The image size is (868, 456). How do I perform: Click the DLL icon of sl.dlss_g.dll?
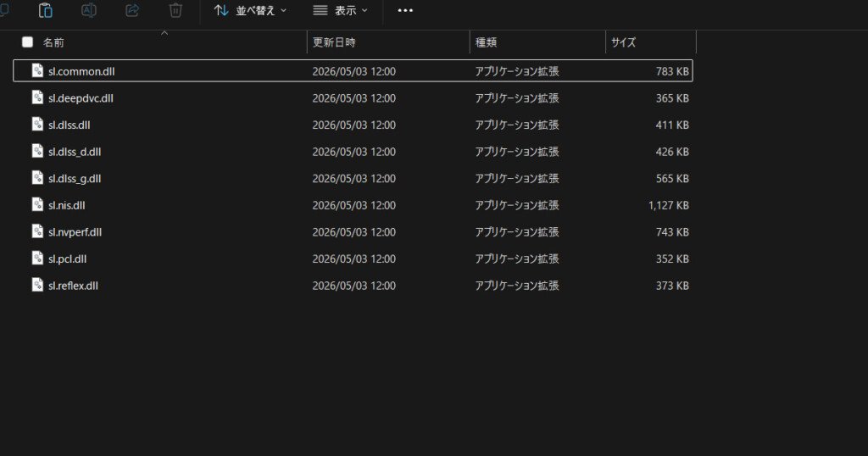(37, 178)
